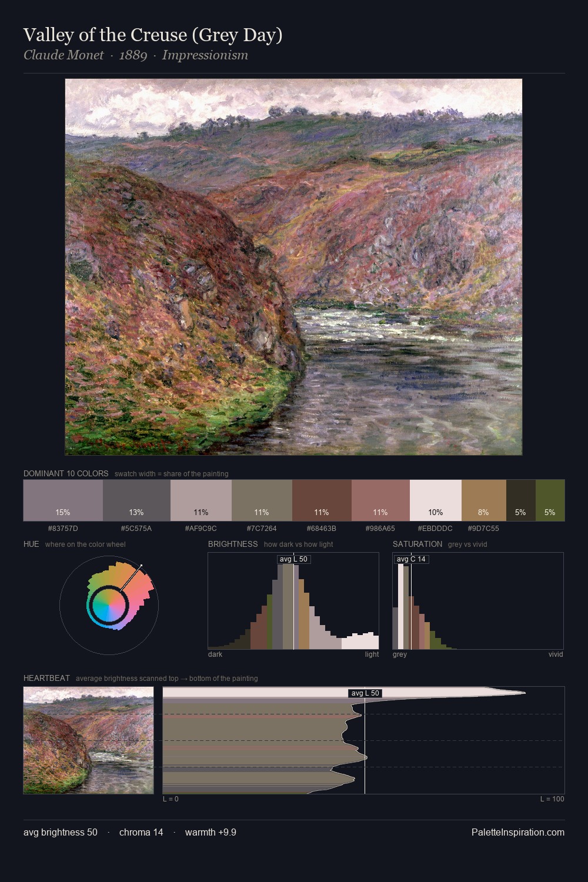Screen dimensions: 588x882
Task: Click the 'Claude Monet' artist name
Action: [x=64, y=55]
